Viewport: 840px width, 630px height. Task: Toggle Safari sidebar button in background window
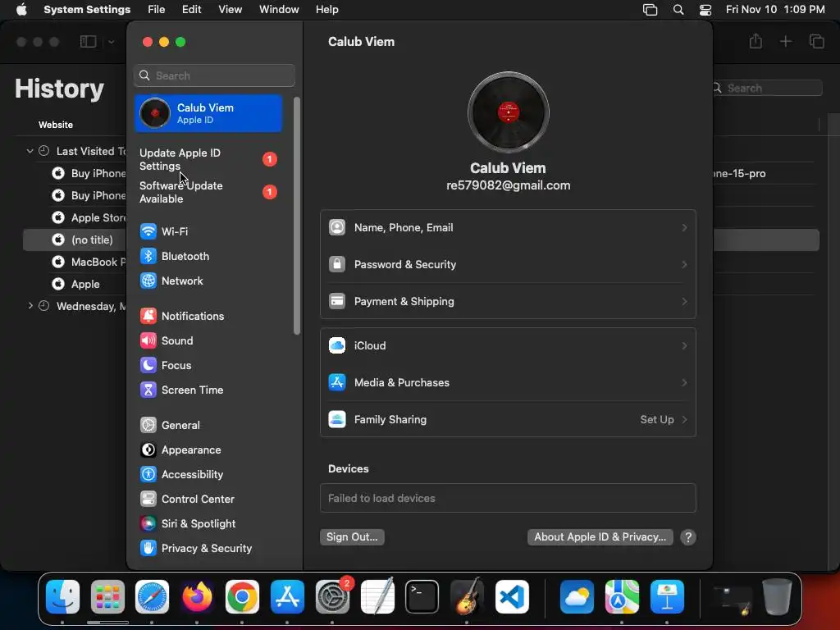[x=88, y=41]
